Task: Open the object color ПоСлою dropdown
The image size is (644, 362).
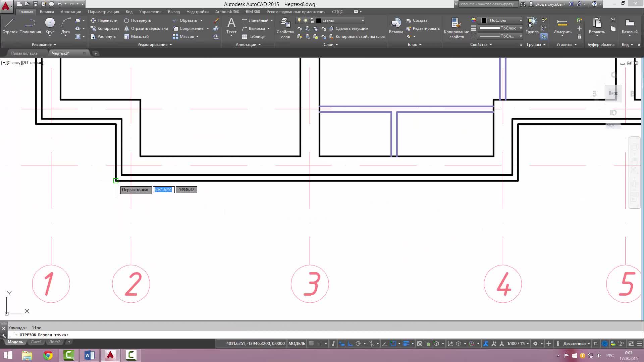Action: pos(500,20)
